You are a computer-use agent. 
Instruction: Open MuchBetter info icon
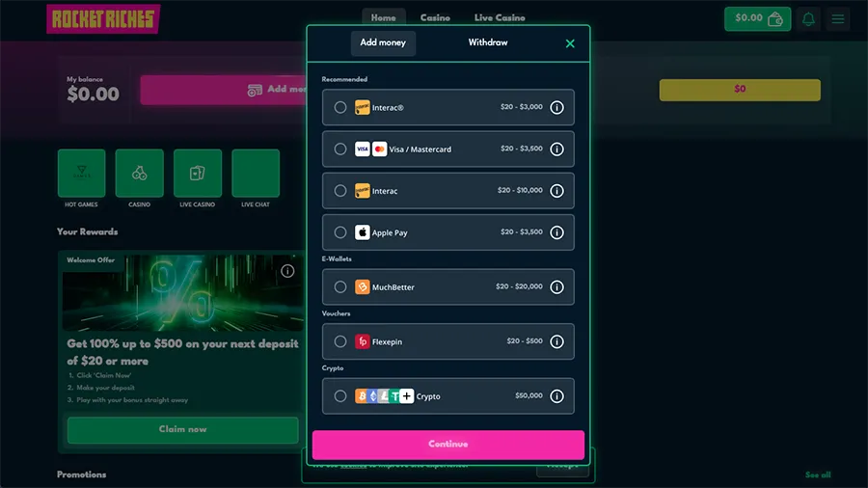tap(556, 286)
